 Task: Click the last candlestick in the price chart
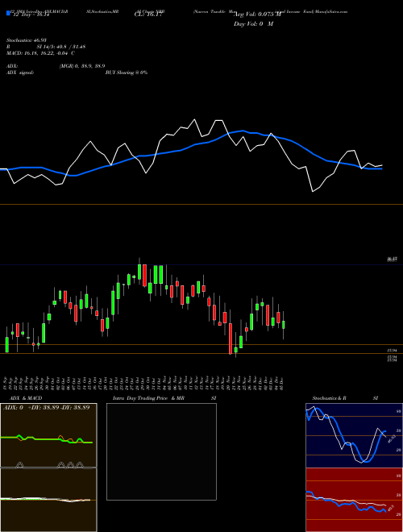284,325
